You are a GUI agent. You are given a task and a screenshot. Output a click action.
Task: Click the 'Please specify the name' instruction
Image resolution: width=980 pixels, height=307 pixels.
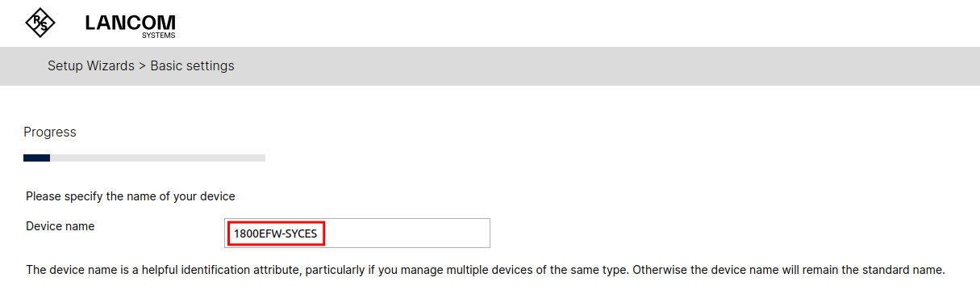tap(130, 196)
